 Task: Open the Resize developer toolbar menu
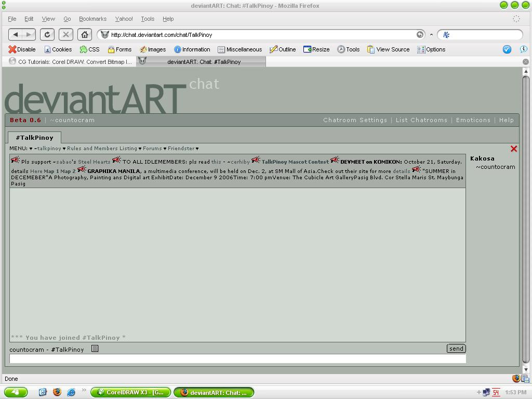tap(316, 49)
